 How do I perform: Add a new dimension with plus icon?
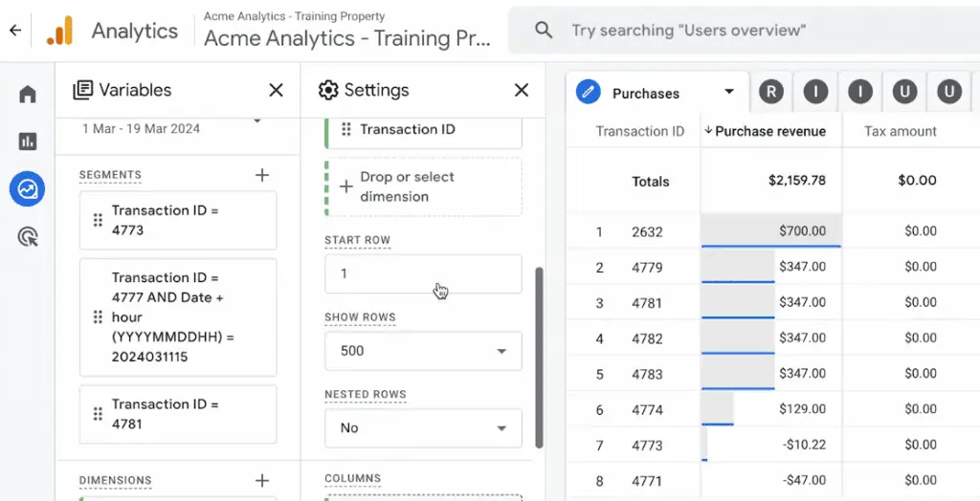pos(262,480)
